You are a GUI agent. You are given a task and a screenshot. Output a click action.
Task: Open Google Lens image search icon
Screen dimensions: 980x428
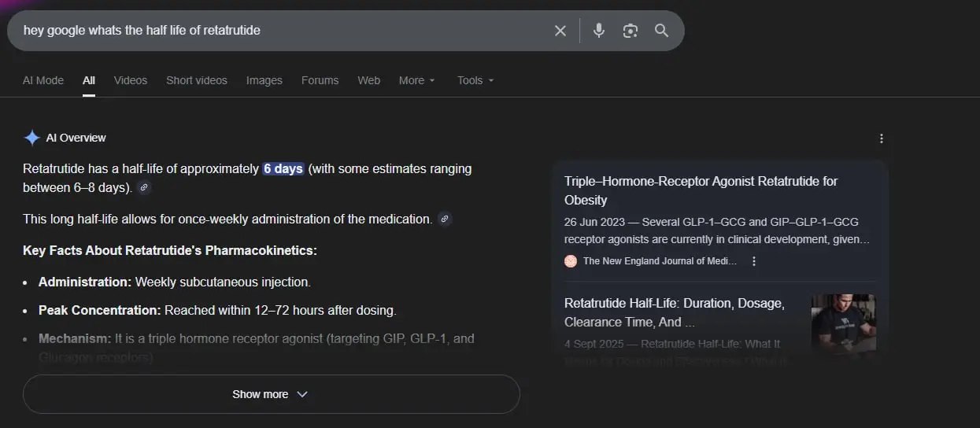pos(630,31)
